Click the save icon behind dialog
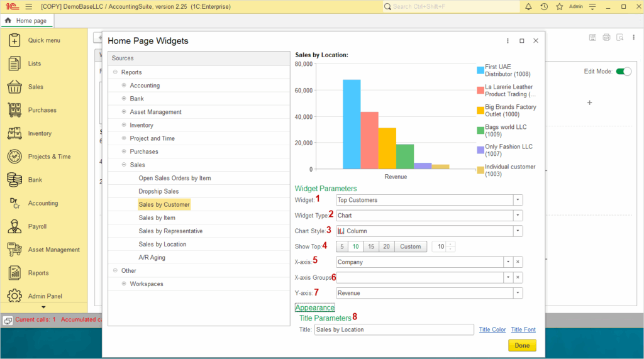This screenshot has width=644, height=359. coord(592,37)
